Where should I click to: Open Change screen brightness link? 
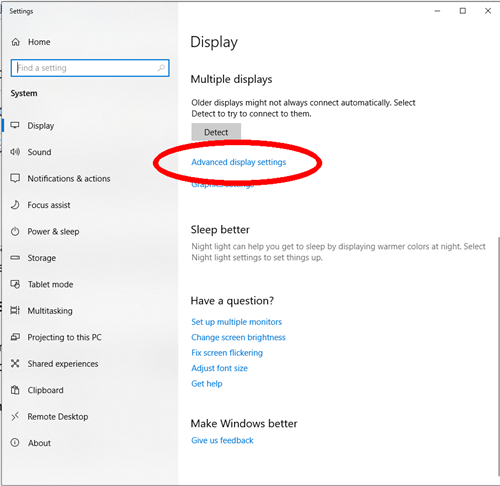click(x=238, y=337)
